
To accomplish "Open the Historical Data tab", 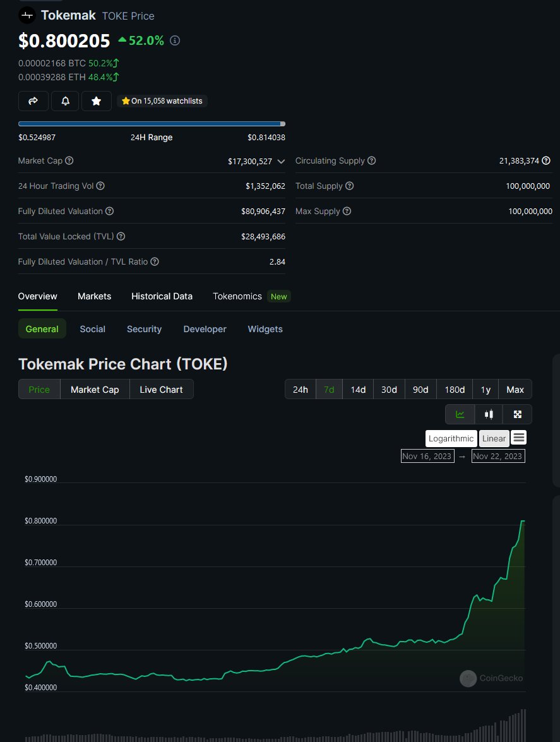I will click(162, 296).
